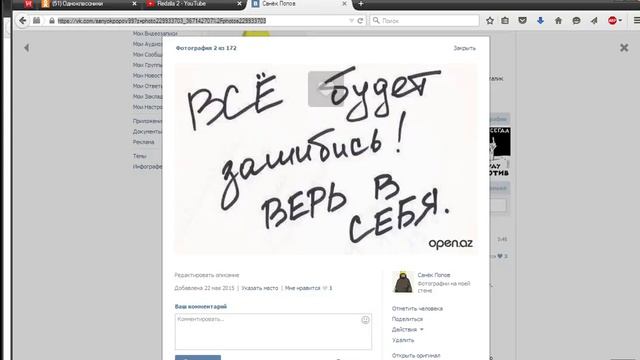
Task: Click the red ABP adblock icon
Action: [x=612, y=20]
